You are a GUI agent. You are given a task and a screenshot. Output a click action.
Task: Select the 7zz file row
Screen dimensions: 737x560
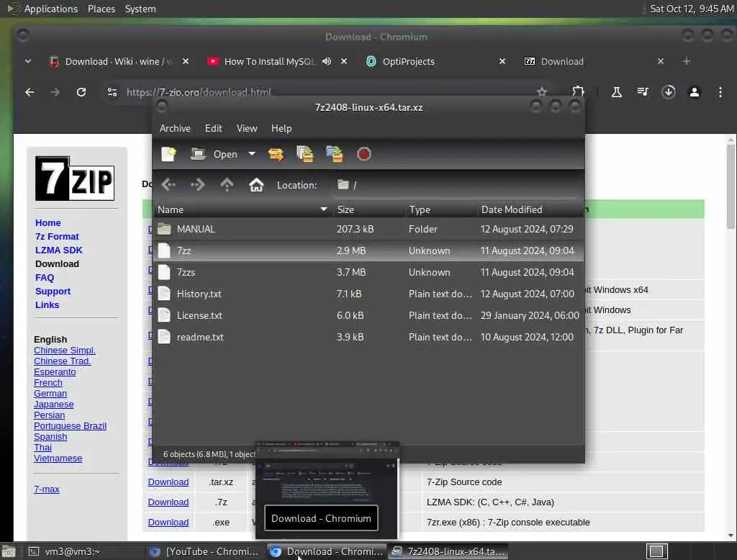[368, 250]
